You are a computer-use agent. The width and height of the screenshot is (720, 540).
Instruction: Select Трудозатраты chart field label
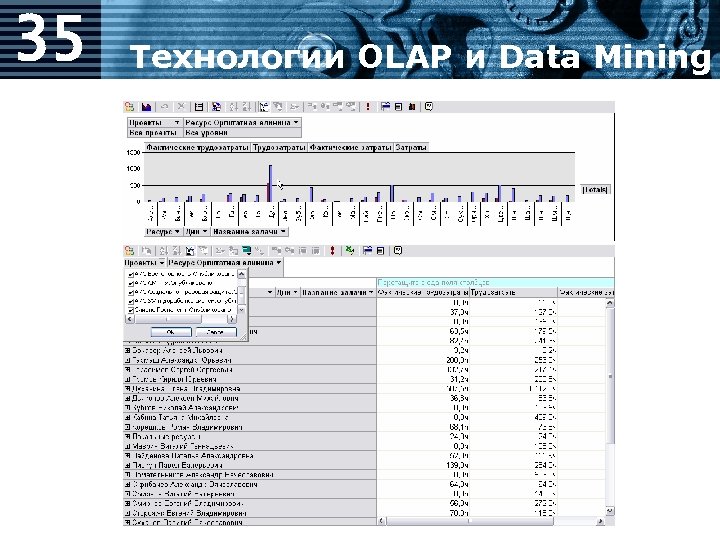point(279,147)
